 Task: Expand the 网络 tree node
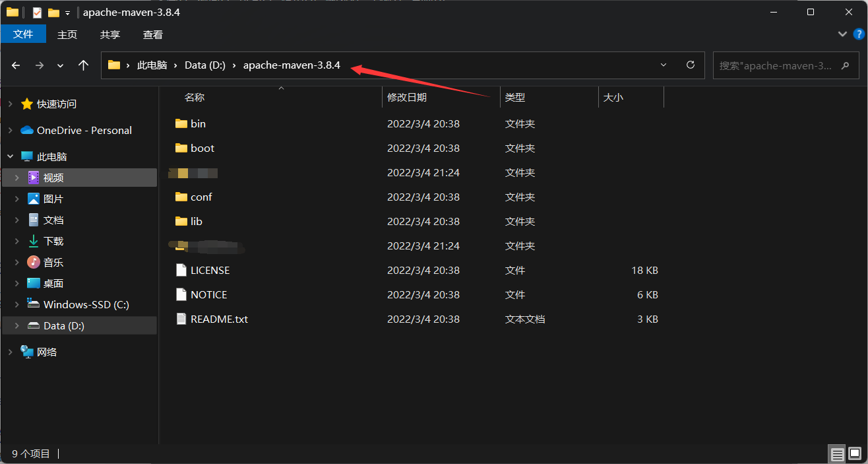pos(10,352)
